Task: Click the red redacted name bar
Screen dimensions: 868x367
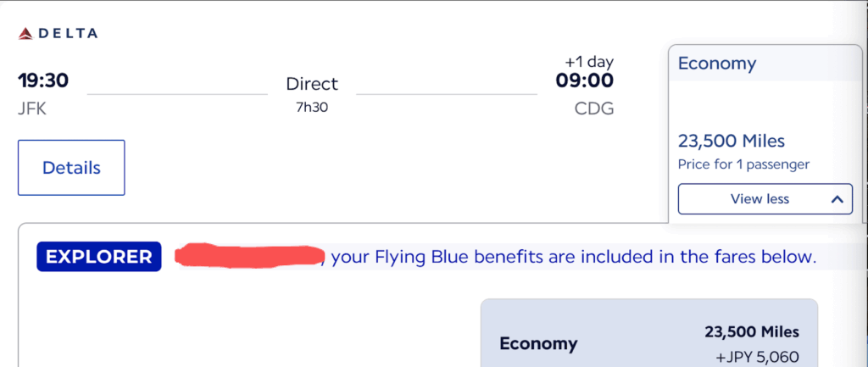Action: 250,255
